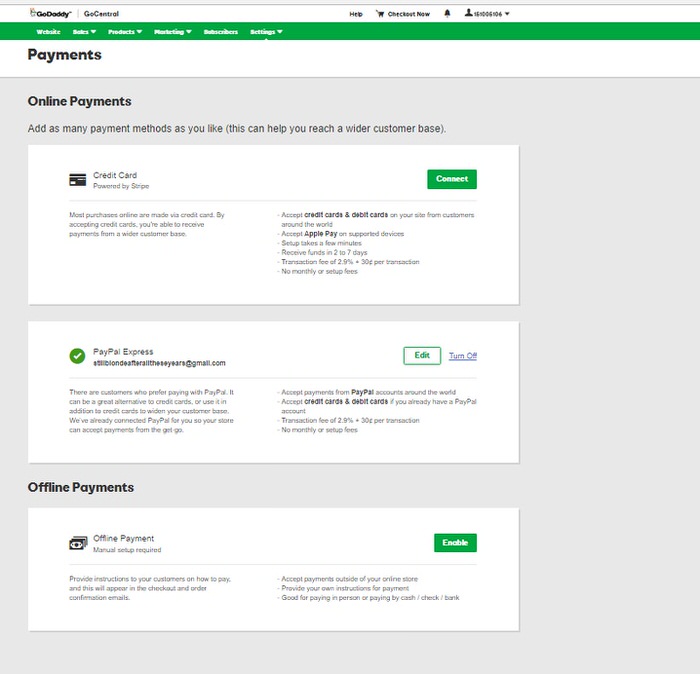This screenshot has width=700, height=674.
Task: Edit the PayPal Express settings
Action: (421, 356)
